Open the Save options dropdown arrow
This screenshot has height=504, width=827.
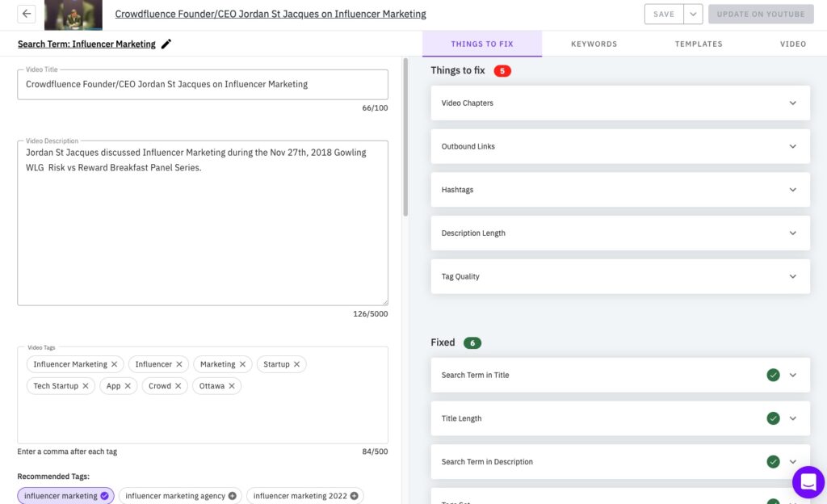693,15
